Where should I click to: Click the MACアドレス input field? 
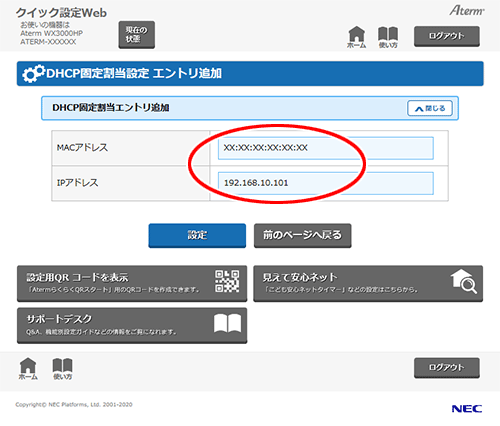pos(326,148)
